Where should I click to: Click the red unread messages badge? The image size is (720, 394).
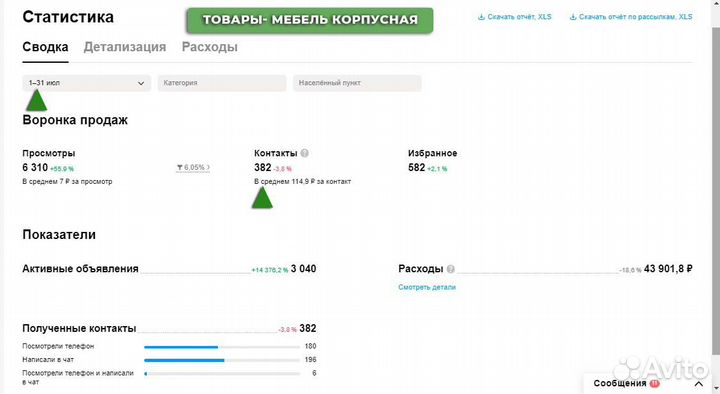pyautogui.click(x=654, y=383)
